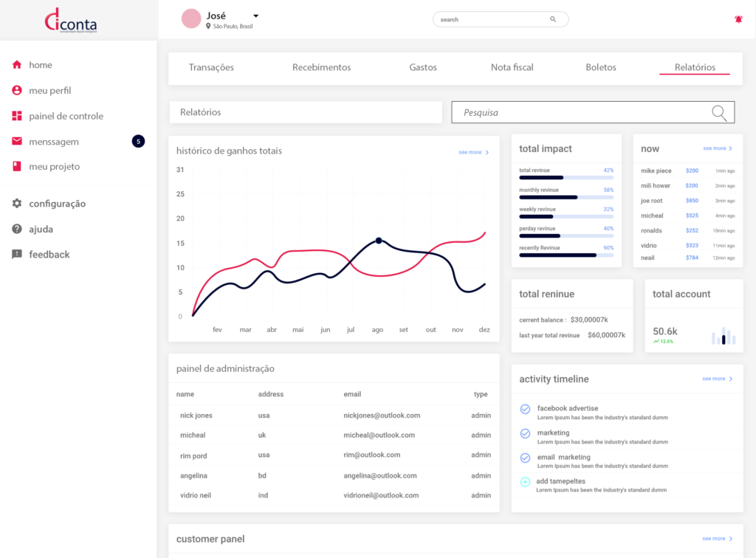Open the feedback speech bubble icon
Screen dimensions: 756x558
(17, 255)
